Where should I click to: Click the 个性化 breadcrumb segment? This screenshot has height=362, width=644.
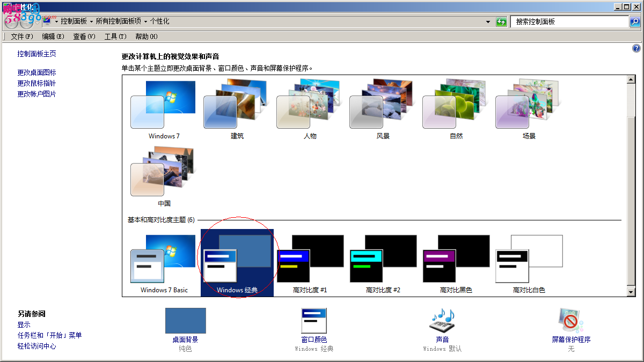(159, 21)
